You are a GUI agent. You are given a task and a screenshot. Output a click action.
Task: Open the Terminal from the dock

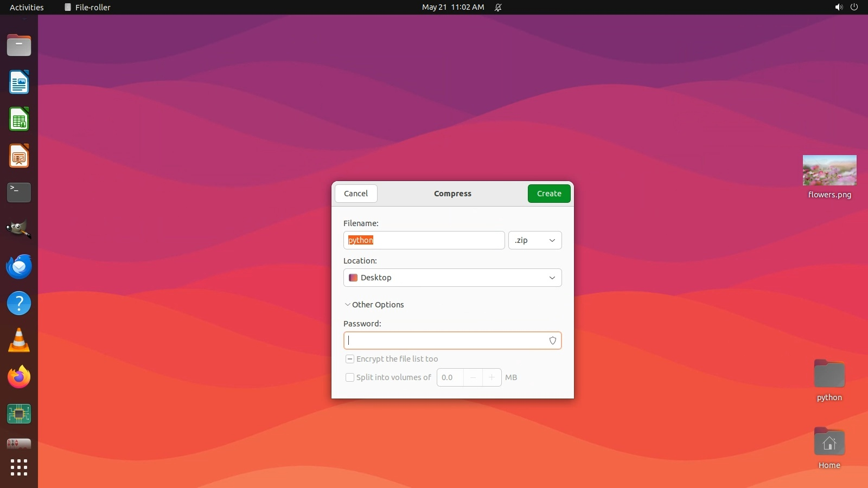point(19,192)
